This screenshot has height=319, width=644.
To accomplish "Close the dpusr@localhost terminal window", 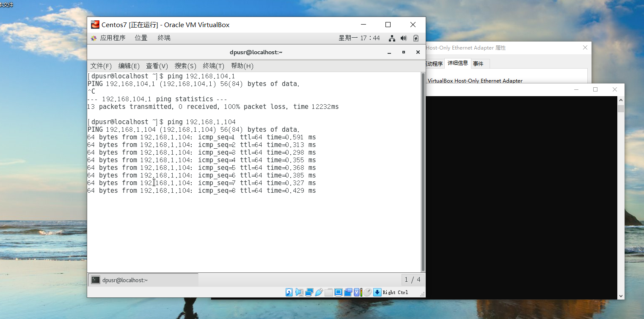I will (418, 53).
